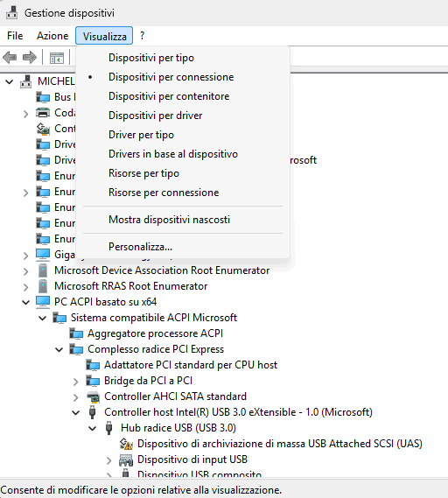448x498 pixels.
Task: Click the icon beside Microsoft RRAS Root Enumerator
Action: 43,286
